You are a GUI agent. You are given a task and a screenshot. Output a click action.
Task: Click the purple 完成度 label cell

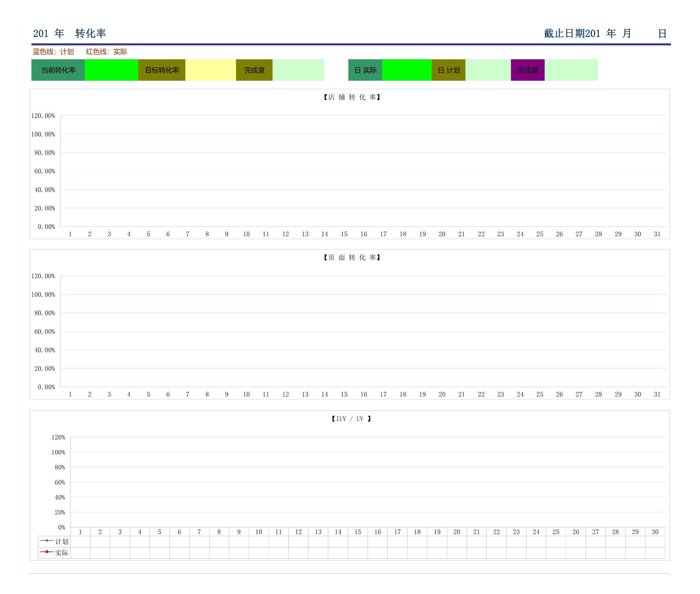(527, 70)
